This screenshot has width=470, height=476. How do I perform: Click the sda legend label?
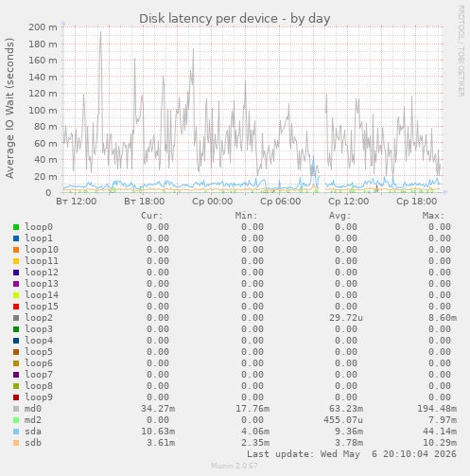33,432
